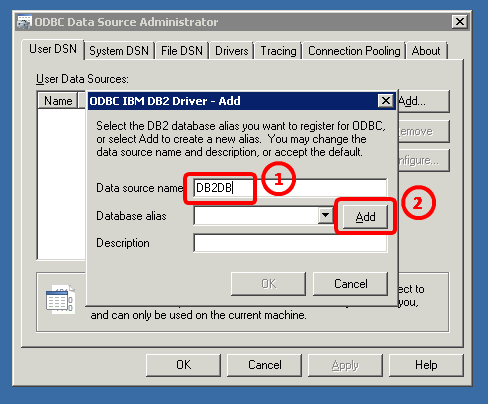Close the ODBC IBM DB2 Driver dialog

click(385, 100)
